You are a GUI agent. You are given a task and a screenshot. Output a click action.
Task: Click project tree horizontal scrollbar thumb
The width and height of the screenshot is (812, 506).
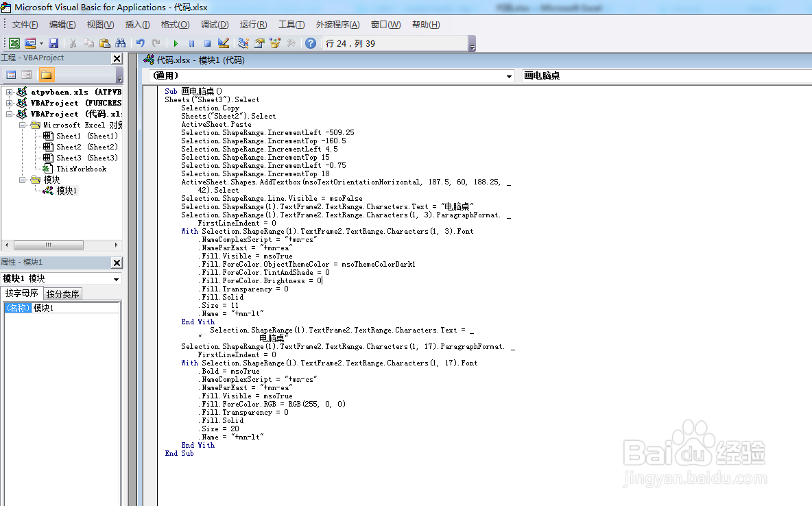48,245
